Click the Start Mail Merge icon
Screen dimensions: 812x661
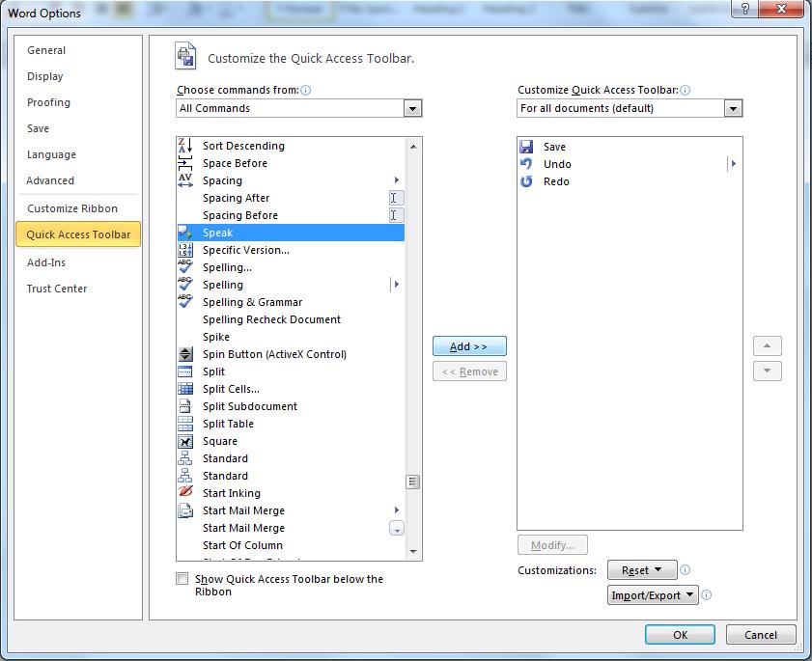click(x=184, y=510)
